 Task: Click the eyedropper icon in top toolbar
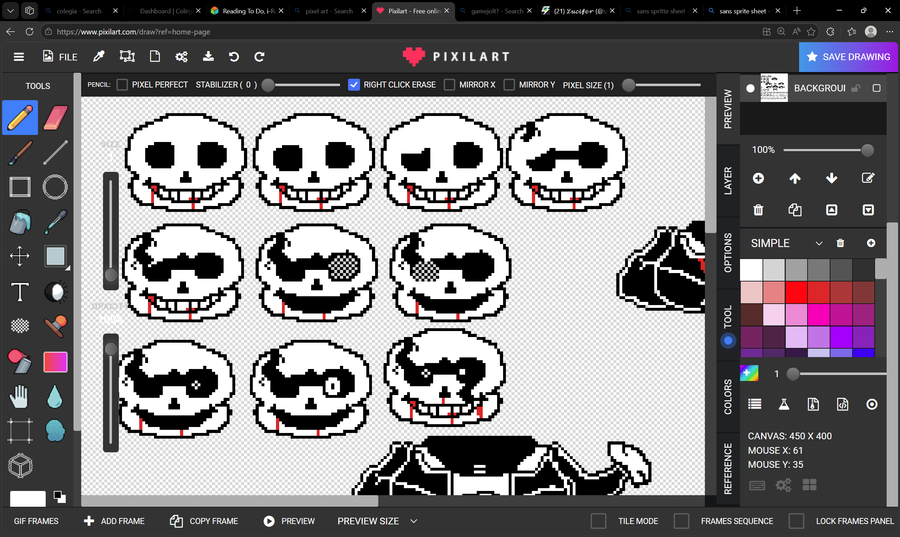tap(99, 56)
